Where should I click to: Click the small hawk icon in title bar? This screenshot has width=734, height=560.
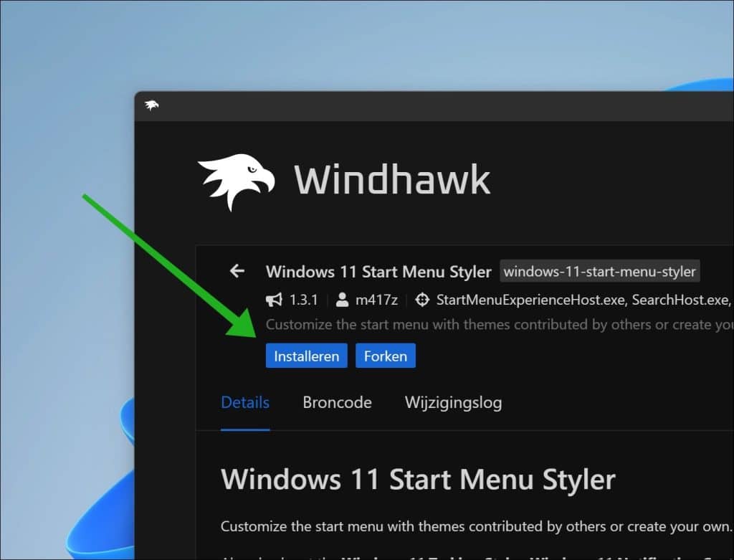[151, 105]
